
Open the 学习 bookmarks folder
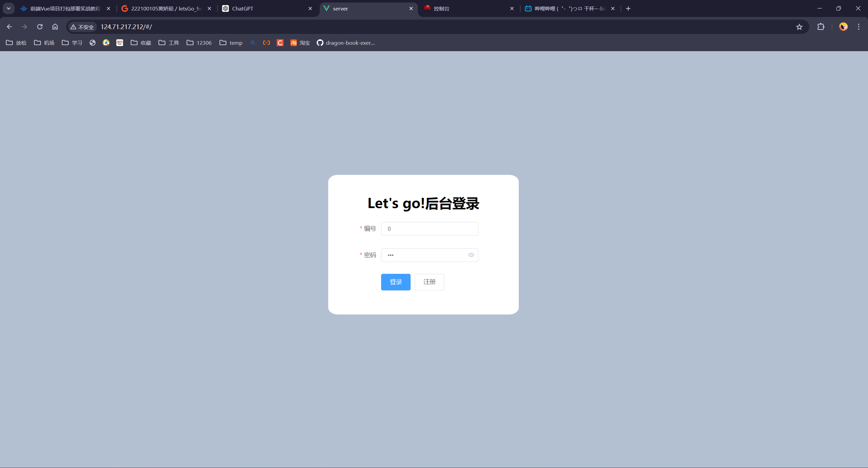click(72, 43)
